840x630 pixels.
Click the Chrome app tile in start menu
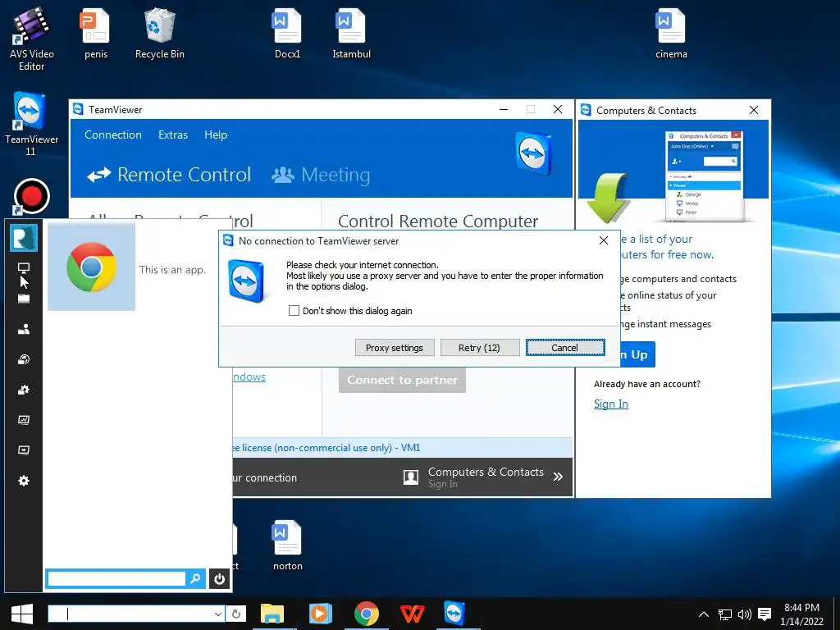91,267
